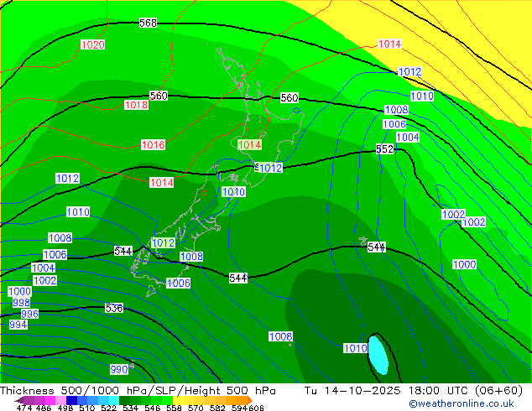The height and width of the screenshot is (411, 532).
Task: Click the date text 'Tu 14-10-2025 18:00 UTC'
Action: click(386, 391)
